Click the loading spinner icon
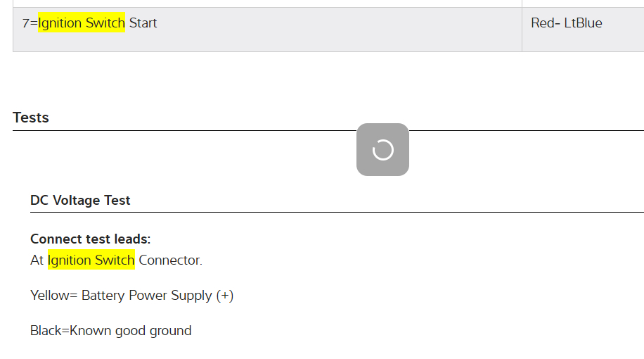This screenshot has width=644, height=359. click(382, 149)
